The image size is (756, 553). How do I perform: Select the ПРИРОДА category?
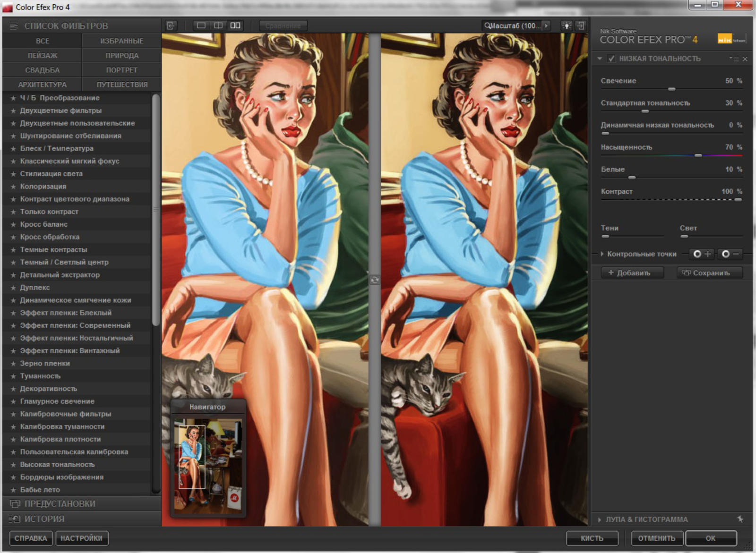pyautogui.click(x=122, y=56)
